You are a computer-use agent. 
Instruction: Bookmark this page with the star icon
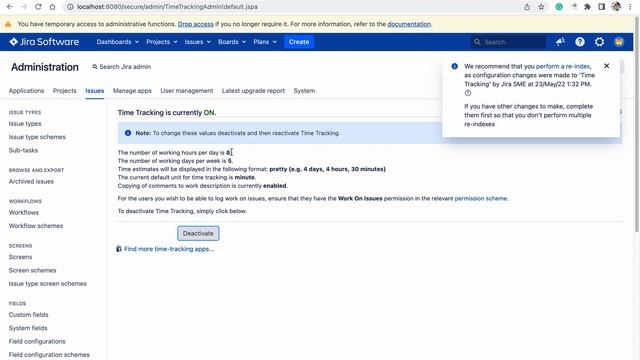[541, 7]
